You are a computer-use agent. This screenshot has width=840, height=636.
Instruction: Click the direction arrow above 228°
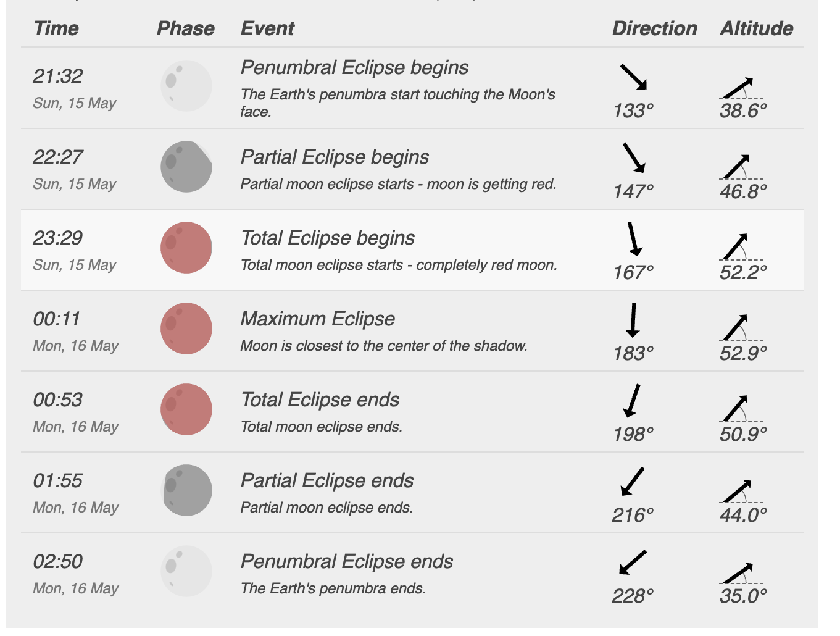tap(633, 562)
